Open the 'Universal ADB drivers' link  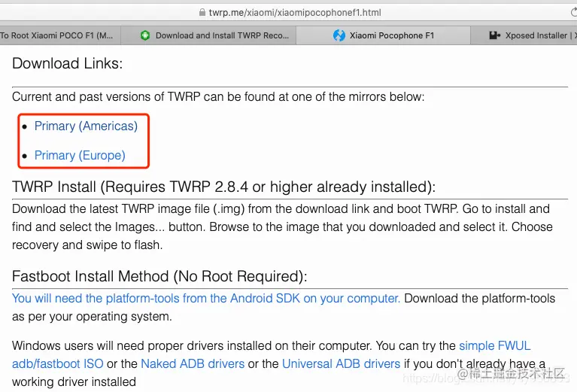click(x=341, y=363)
